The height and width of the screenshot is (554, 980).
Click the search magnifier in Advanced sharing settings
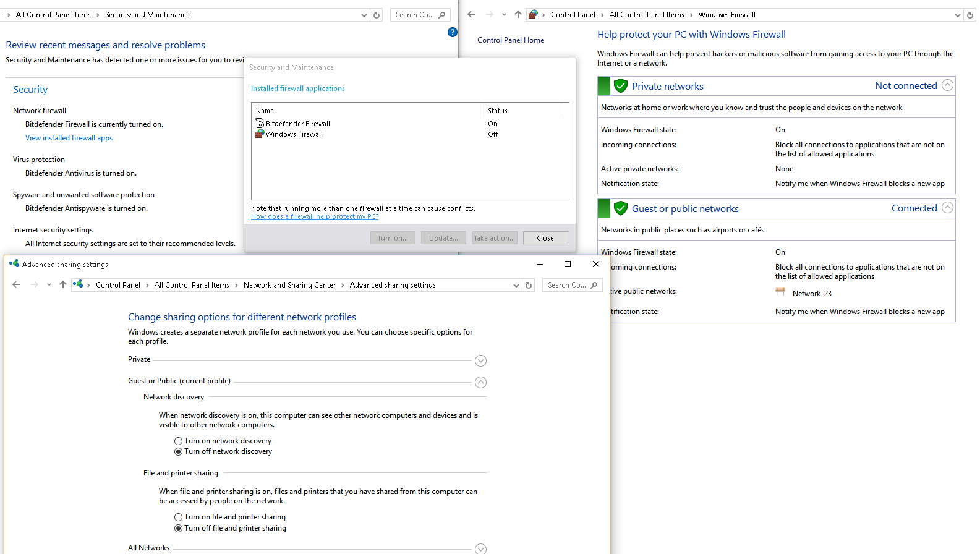(x=594, y=285)
